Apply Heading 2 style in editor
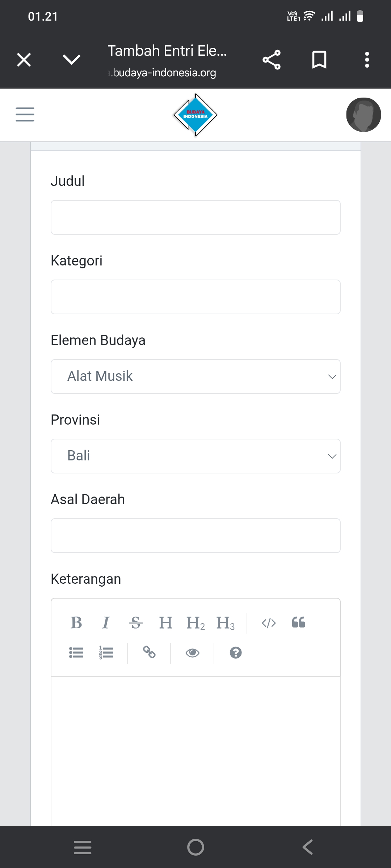This screenshot has height=868, width=391. point(195,622)
